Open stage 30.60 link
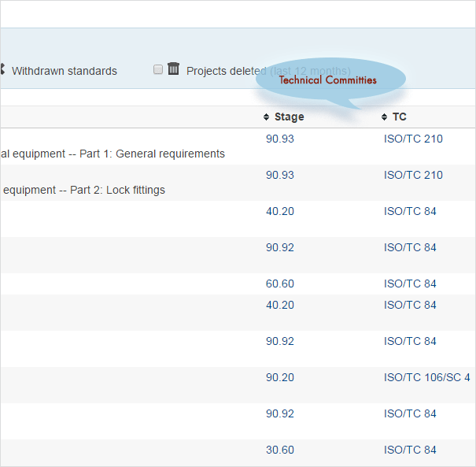Screen dimensions: 476x467 click(x=280, y=450)
